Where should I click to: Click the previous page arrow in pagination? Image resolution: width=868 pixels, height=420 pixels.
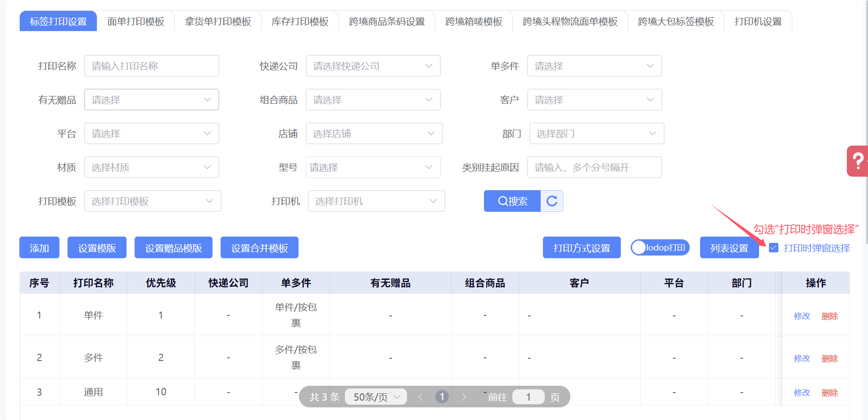(420, 397)
